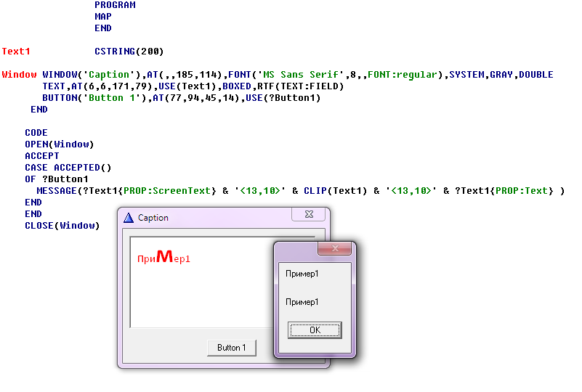Click the second Пример1 line in message box

point(302,302)
